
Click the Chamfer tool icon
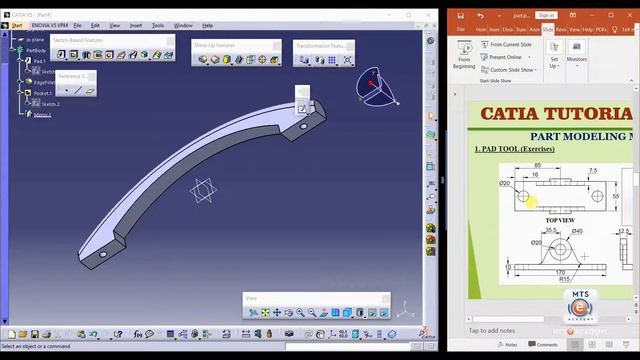tap(215, 60)
